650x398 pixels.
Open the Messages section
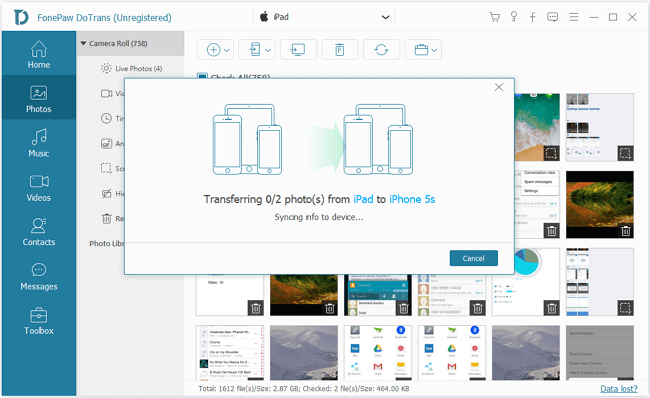point(39,276)
